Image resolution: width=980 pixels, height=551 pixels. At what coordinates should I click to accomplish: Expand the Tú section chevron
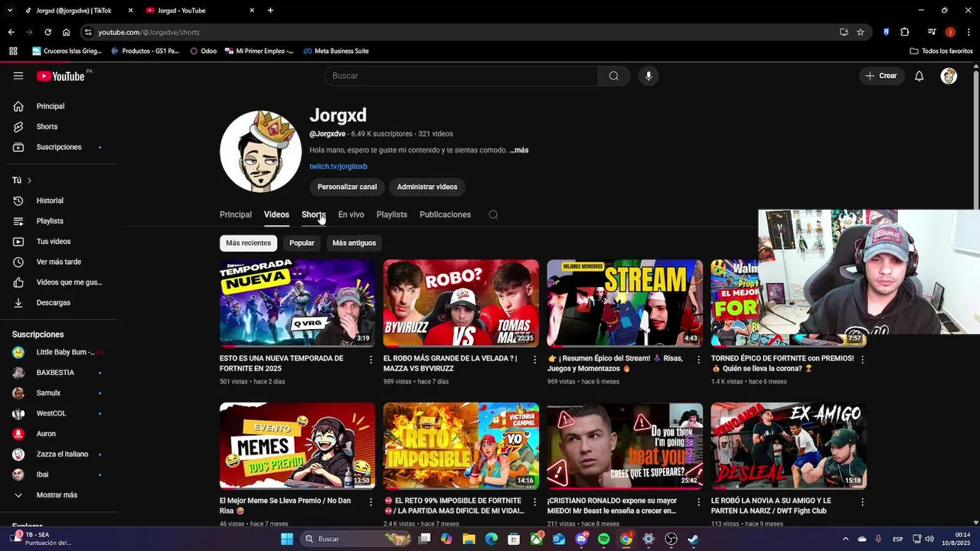29,181
